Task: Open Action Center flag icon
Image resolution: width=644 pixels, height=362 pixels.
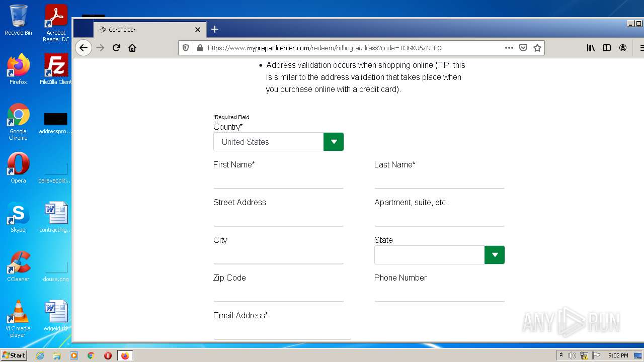Action: (x=596, y=355)
